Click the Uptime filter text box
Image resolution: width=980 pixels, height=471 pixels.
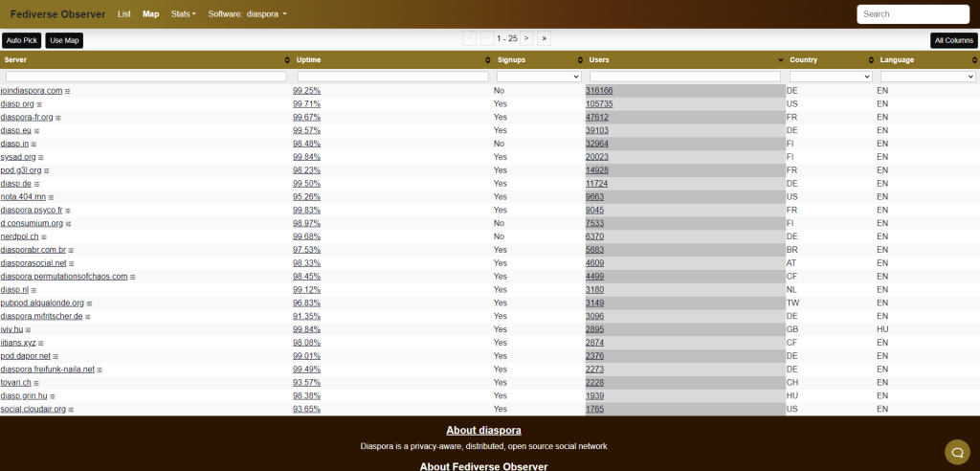[393, 77]
